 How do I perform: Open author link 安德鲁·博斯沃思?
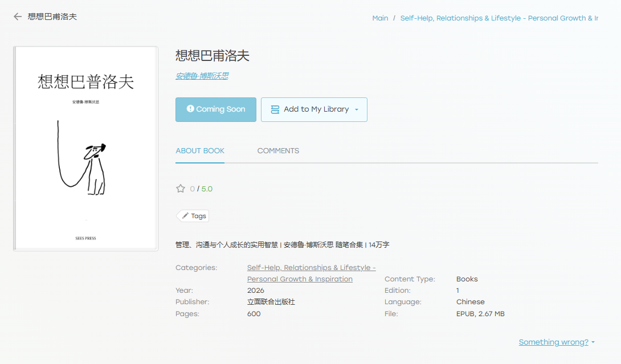[x=202, y=76]
